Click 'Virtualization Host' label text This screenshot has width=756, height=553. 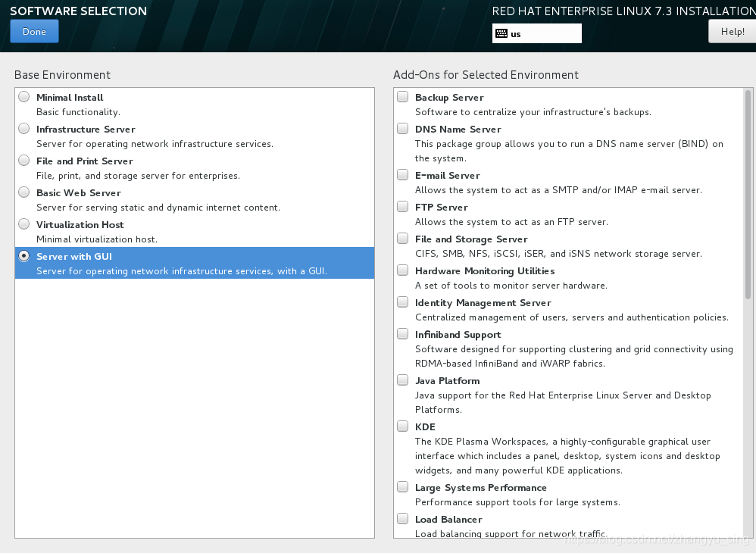coord(80,225)
